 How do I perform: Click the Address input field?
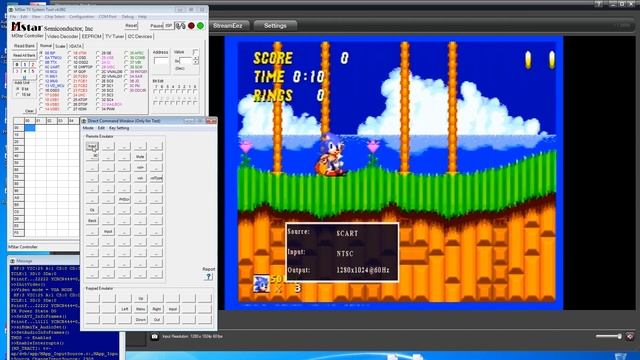161,61
